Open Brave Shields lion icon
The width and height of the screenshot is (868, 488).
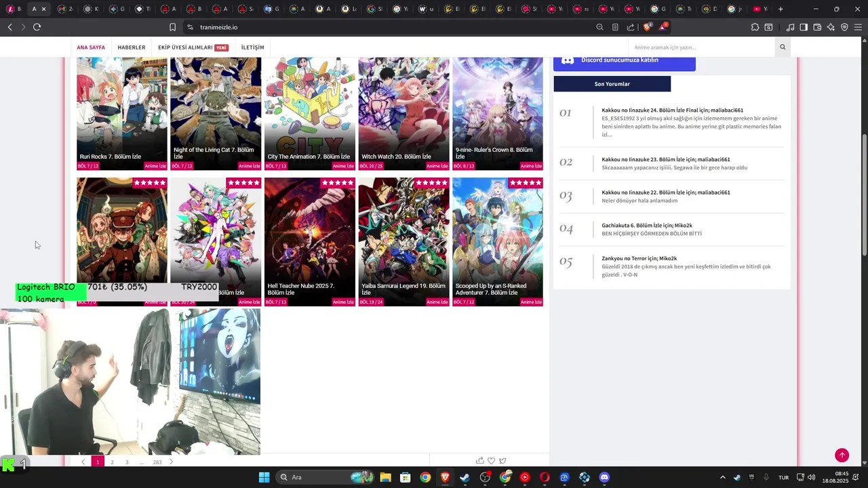pos(647,27)
